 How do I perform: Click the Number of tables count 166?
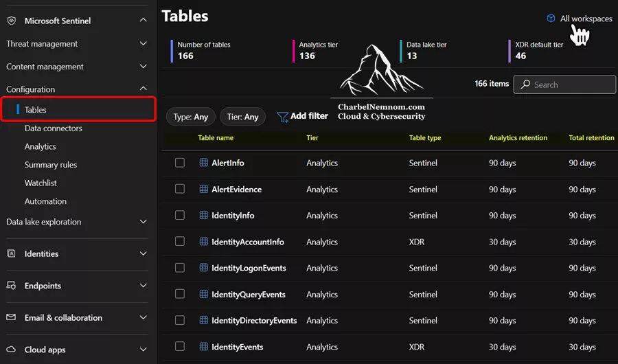pos(185,56)
